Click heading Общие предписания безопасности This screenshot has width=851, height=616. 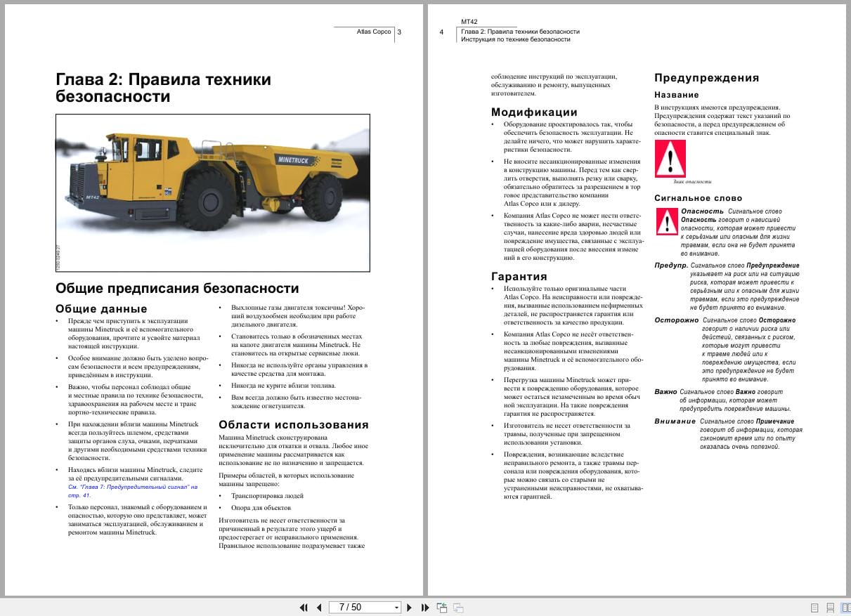click(177, 288)
